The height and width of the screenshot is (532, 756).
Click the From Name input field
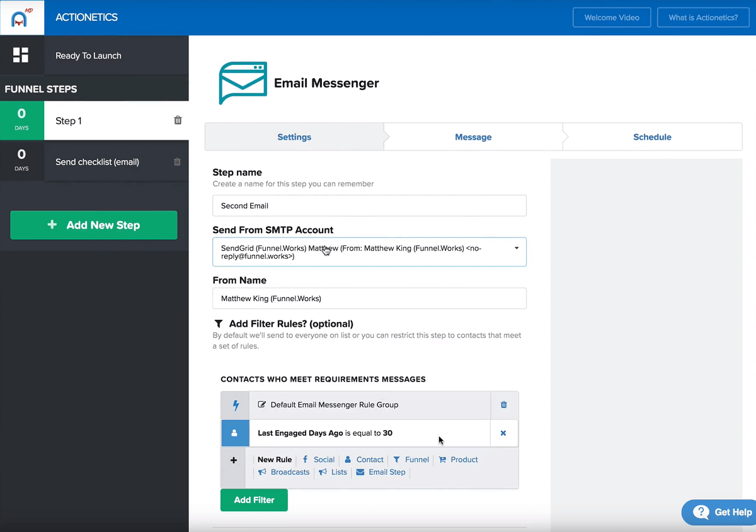[370, 298]
